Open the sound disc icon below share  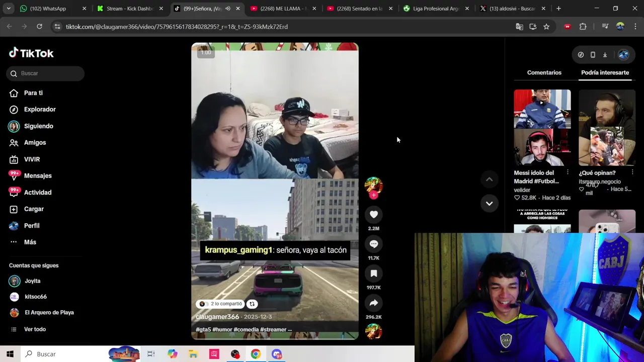point(374,332)
